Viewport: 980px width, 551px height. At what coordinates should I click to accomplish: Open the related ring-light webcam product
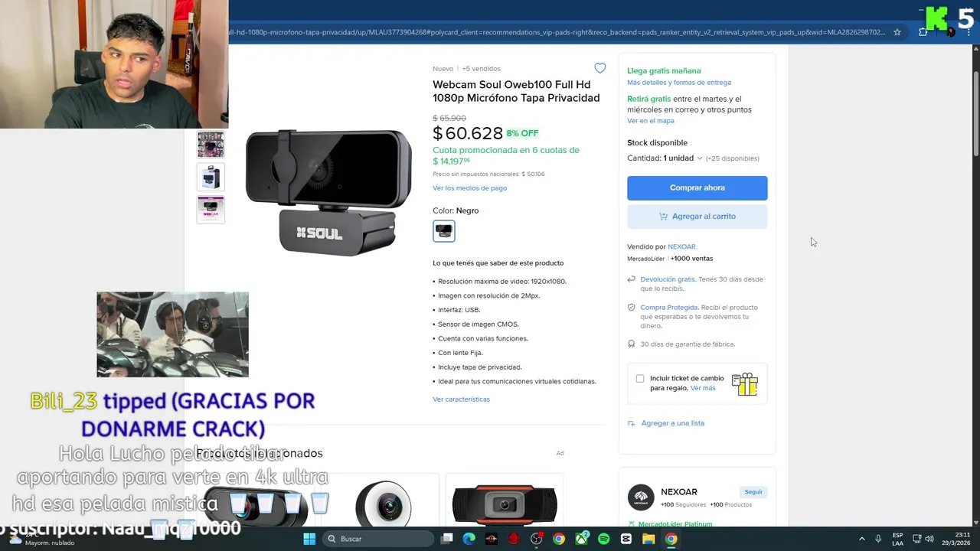(x=384, y=504)
